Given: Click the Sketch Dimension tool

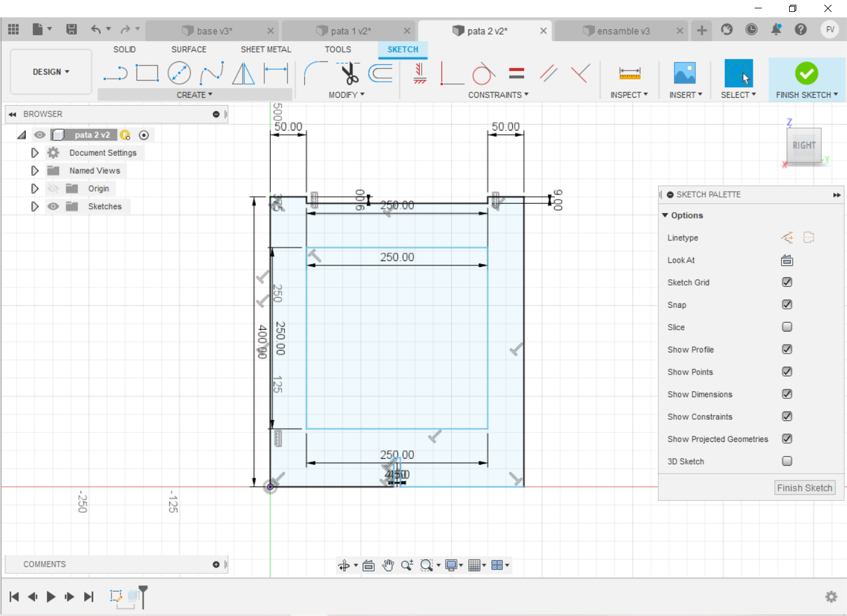Looking at the screenshot, I should click(x=276, y=73).
